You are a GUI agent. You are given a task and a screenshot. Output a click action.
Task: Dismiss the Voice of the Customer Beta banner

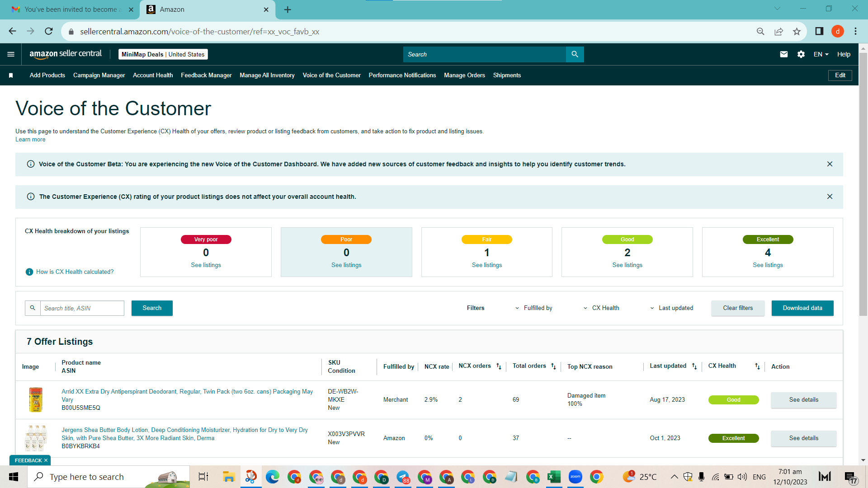click(x=830, y=164)
